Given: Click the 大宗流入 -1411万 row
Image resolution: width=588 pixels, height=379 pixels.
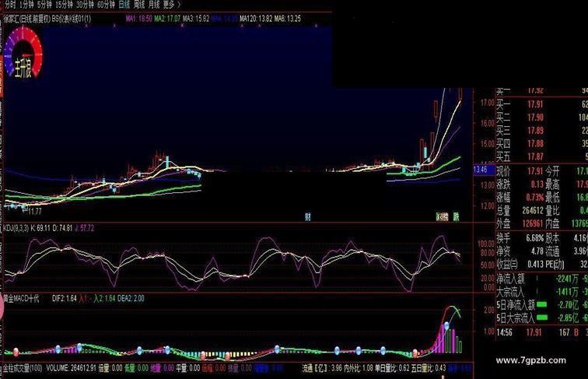Looking at the screenshot, I should coord(542,292).
